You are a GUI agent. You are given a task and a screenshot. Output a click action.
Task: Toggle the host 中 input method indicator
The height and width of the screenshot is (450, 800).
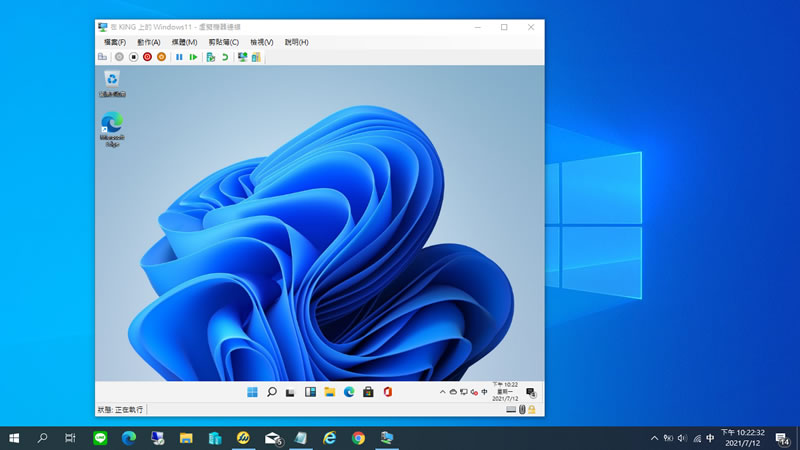(x=710, y=438)
